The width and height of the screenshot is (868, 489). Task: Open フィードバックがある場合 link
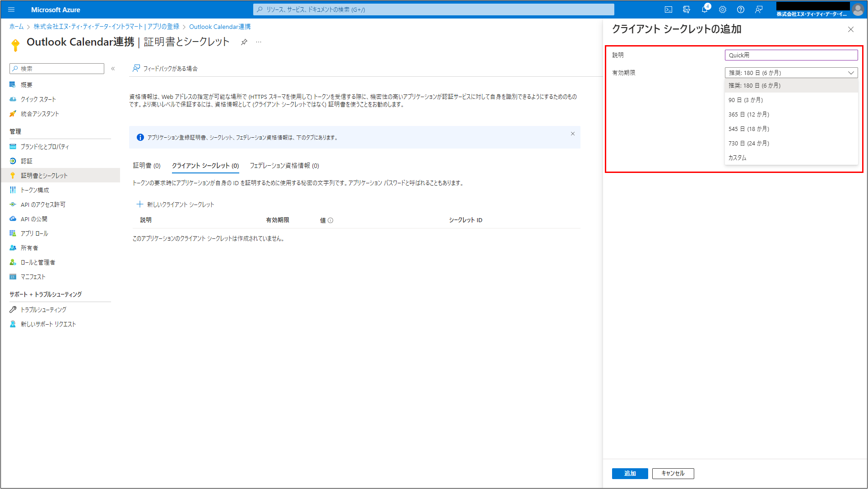(165, 69)
